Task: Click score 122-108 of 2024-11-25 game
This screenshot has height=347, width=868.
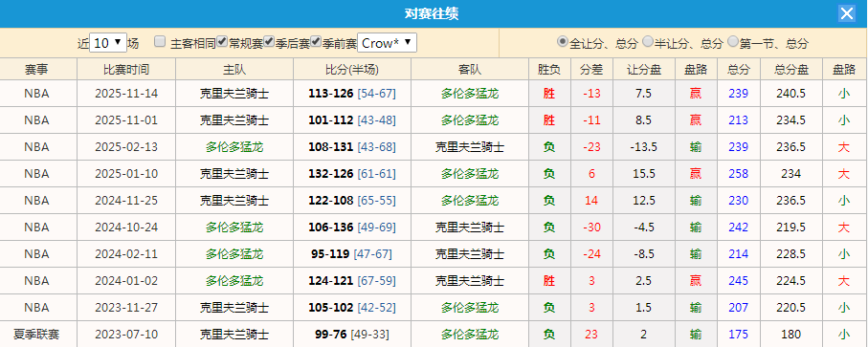Action: pyautogui.click(x=330, y=201)
